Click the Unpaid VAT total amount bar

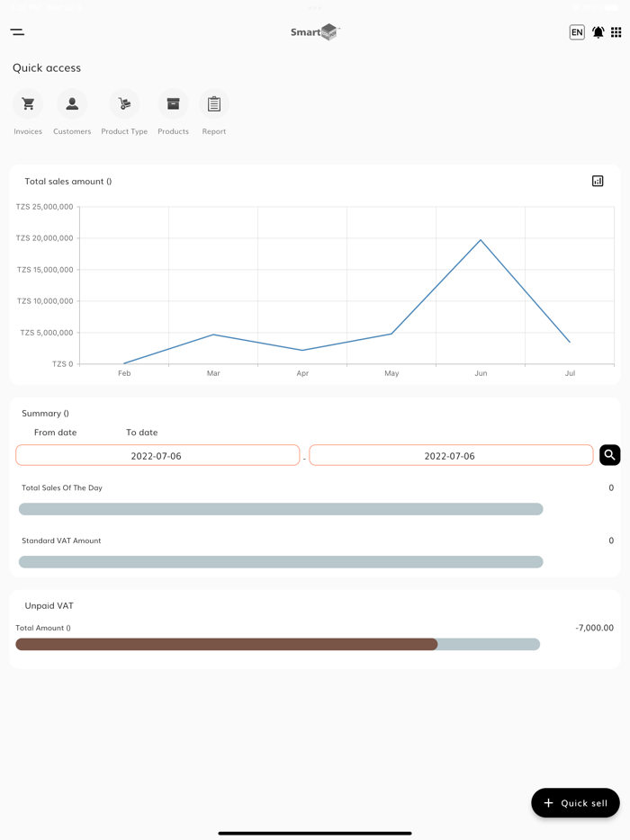point(277,644)
